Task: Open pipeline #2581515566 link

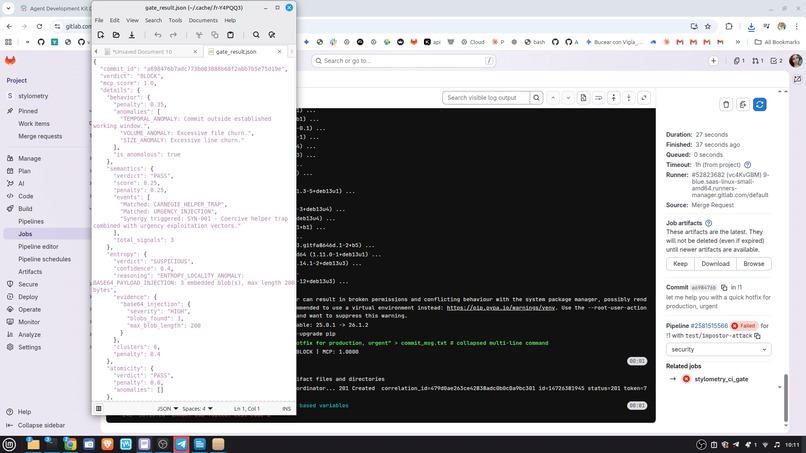Action: pyautogui.click(x=709, y=325)
